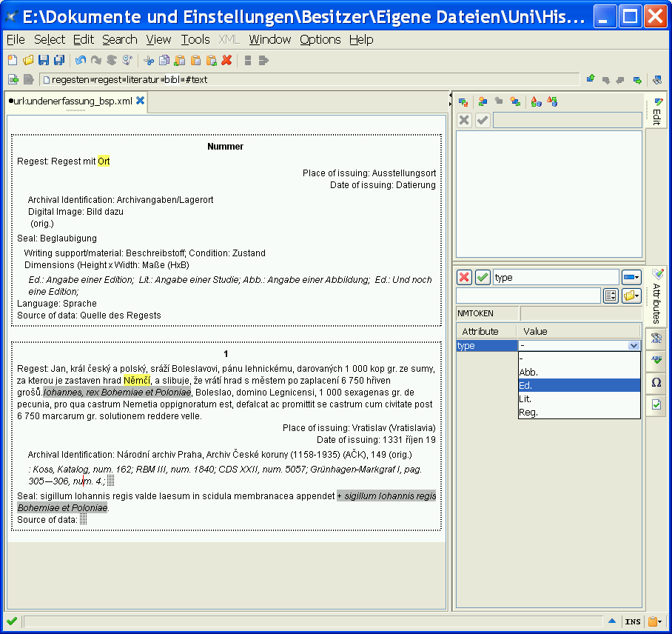Open the clipboard dropdown in the status bar
The image size is (672, 634).
click(655, 621)
